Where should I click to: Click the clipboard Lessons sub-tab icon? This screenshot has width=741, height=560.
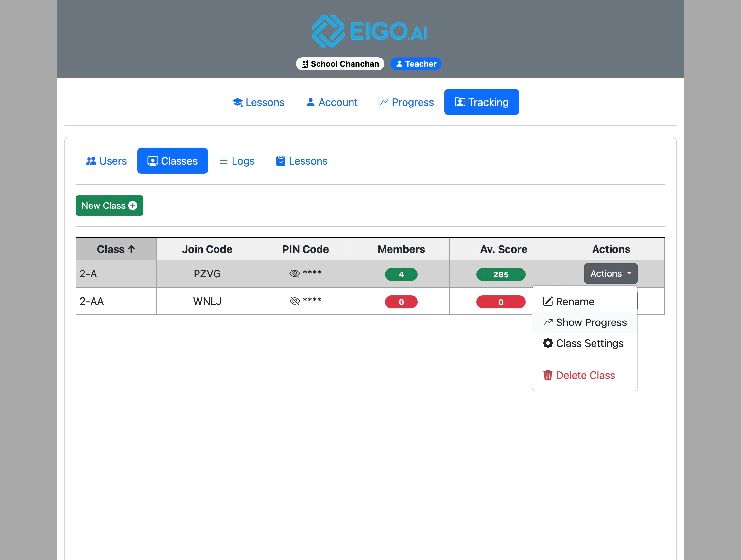281,161
